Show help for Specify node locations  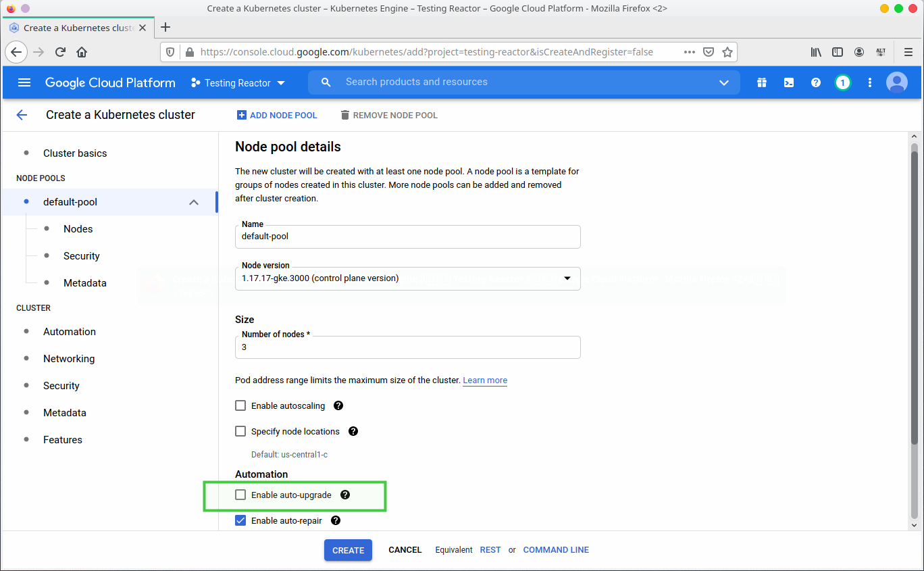[x=353, y=432]
